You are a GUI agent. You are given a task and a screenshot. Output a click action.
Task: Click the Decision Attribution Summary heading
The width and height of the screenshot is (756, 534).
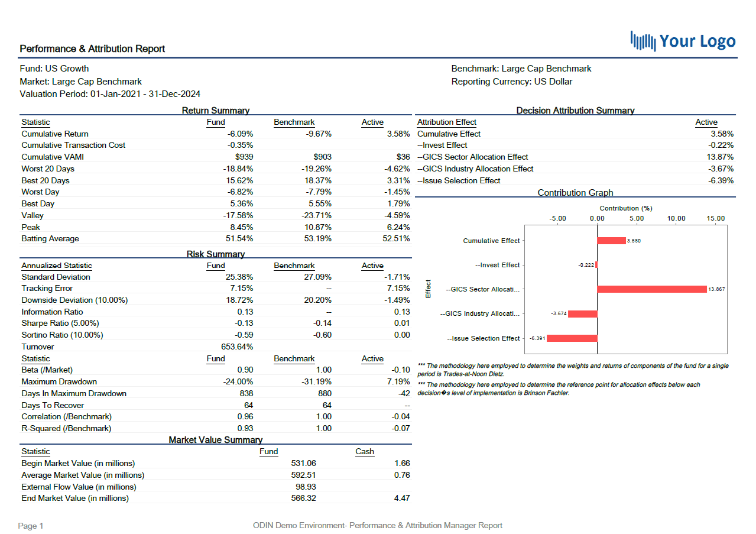pyautogui.click(x=575, y=111)
